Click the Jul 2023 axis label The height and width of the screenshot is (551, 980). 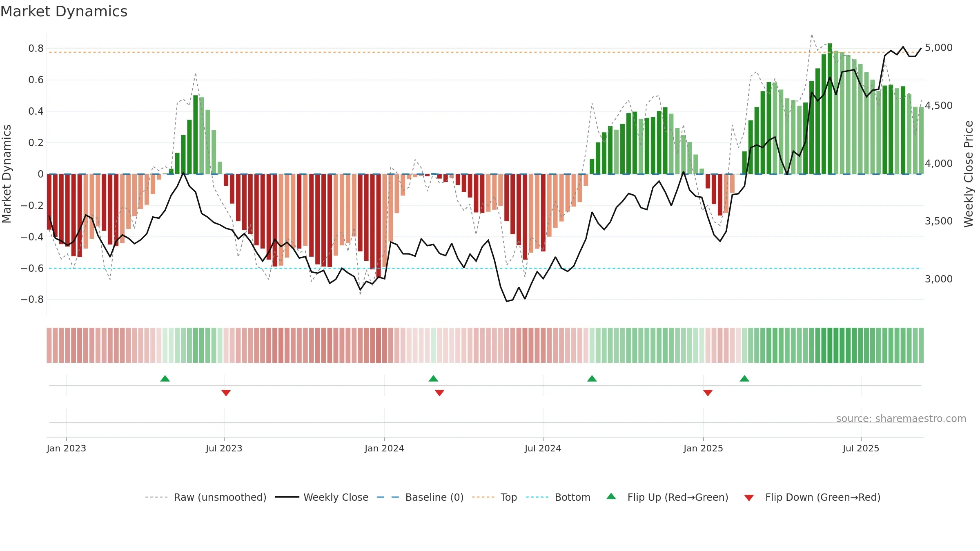click(224, 448)
